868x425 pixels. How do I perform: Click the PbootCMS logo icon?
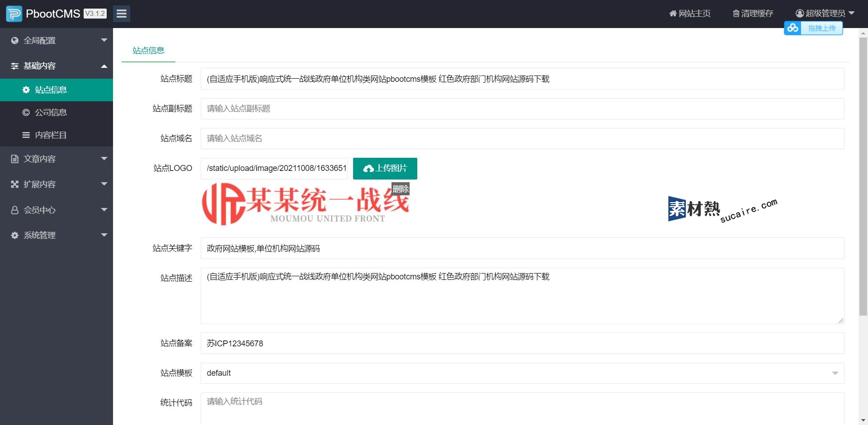pos(14,14)
